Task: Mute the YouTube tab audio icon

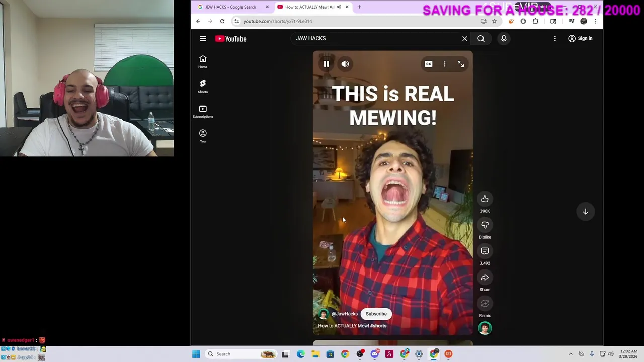Action: (x=339, y=7)
